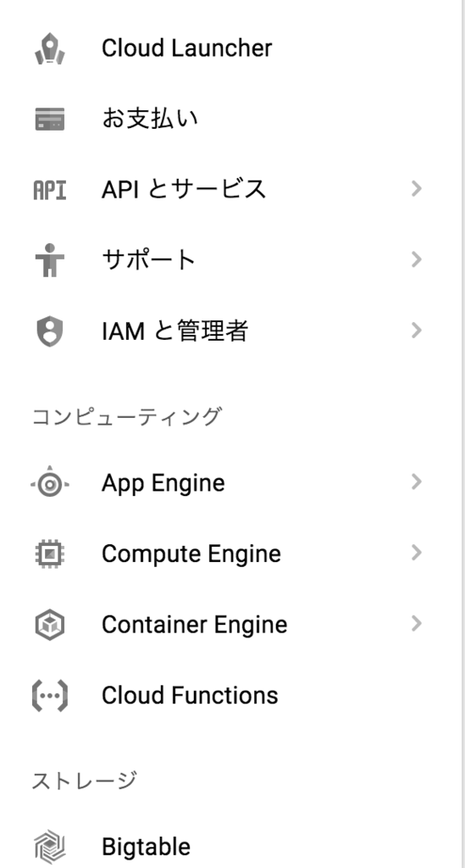This screenshot has width=465, height=868.
Task: Click the Cloud Launcher rocket icon
Action: (50, 48)
